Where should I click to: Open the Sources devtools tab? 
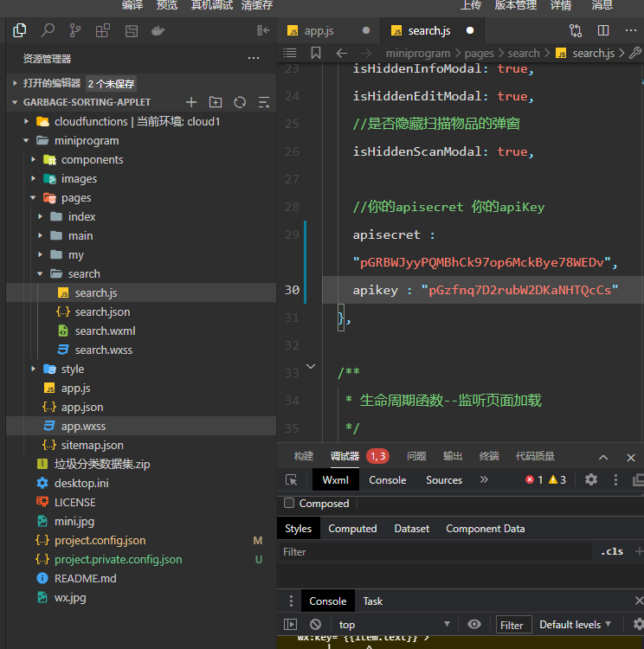(444, 479)
